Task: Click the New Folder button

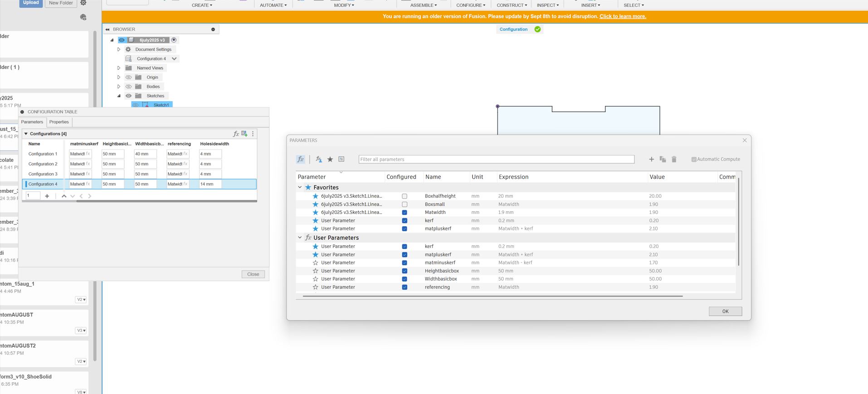Action: coord(61,3)
